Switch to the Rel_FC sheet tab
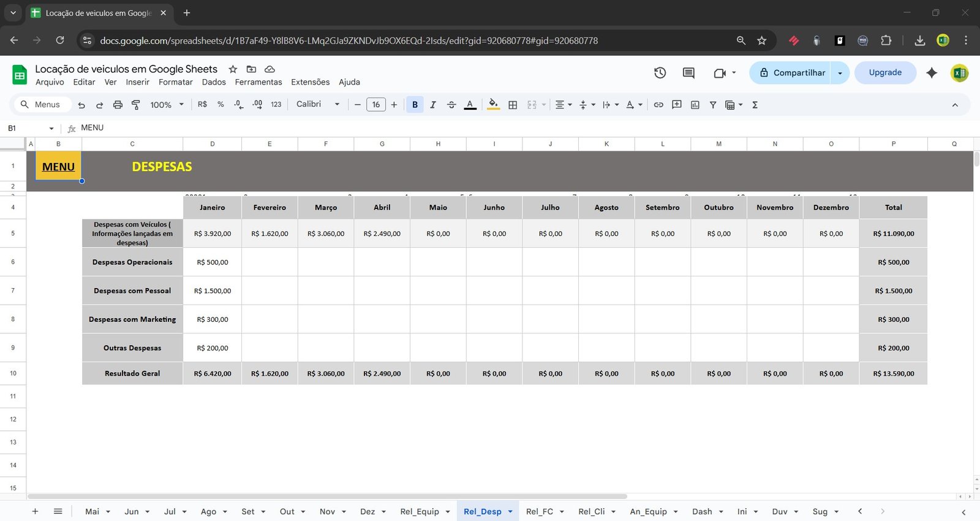 (539, 512)
